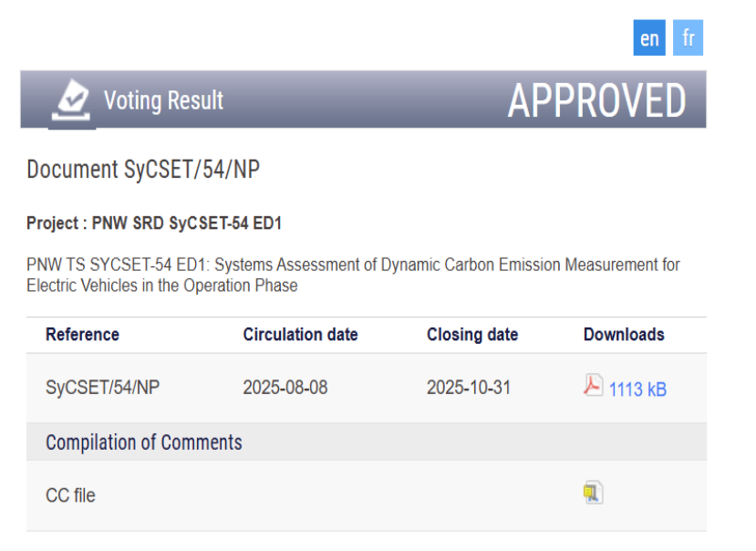Switch language to English (en)

coord(649,38)
